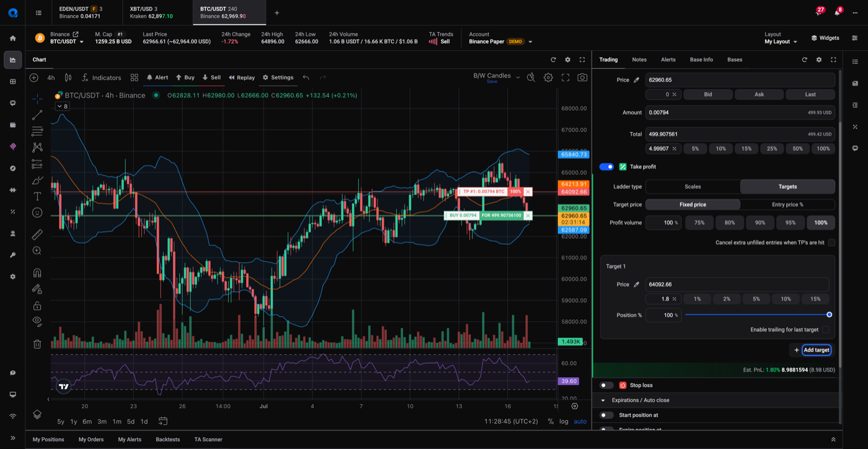Open the My Orders tab
Screen dimensions: 868x449
point(91,440)
